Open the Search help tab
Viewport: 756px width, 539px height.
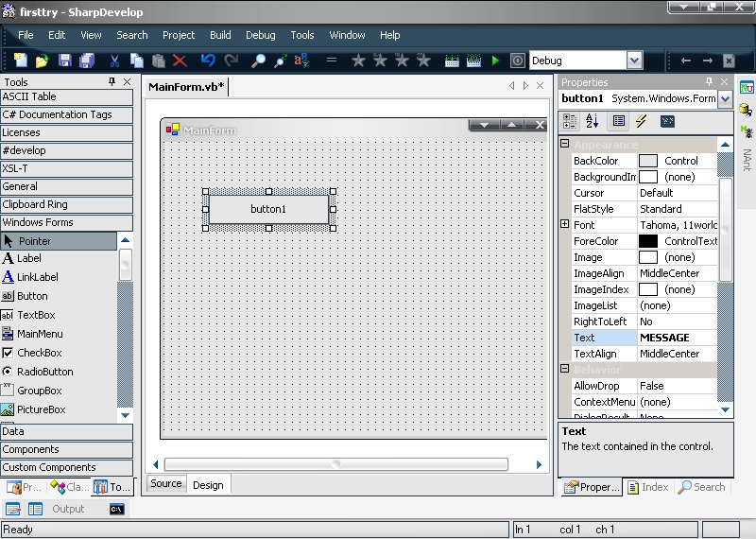pos(701,487)
